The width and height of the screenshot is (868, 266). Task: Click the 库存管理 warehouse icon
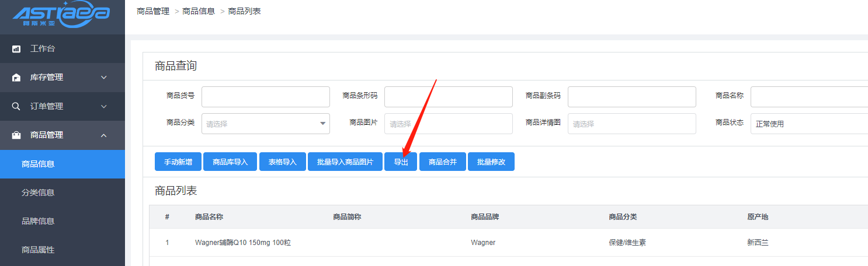[16, 78]
